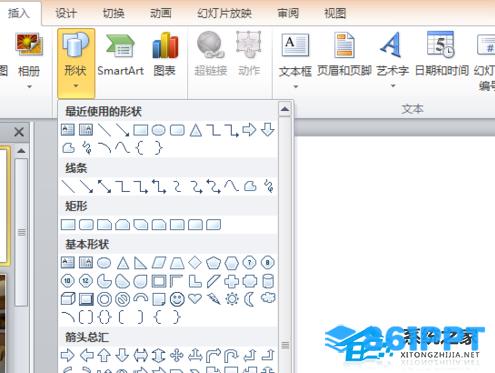Choose the rounded rectangle in 矩形 section
Viewport: 495px width, 373px height.
(x=86, y=225)
